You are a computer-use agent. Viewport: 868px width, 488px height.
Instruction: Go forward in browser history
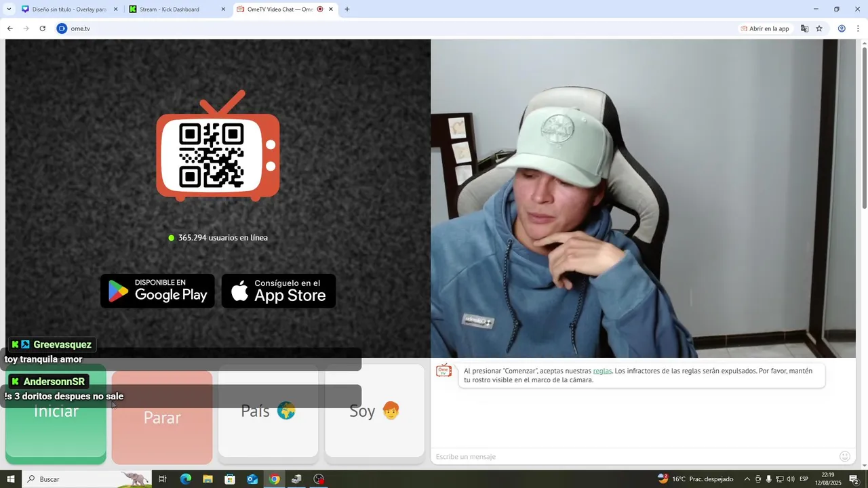[26, 28]
